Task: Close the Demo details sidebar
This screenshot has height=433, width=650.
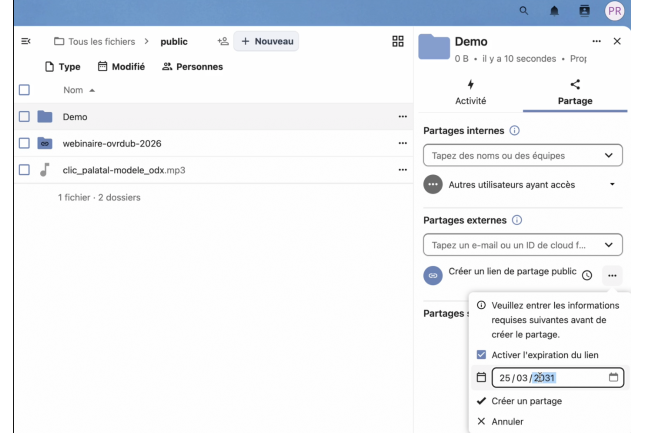Action: [x=617, y=41]
